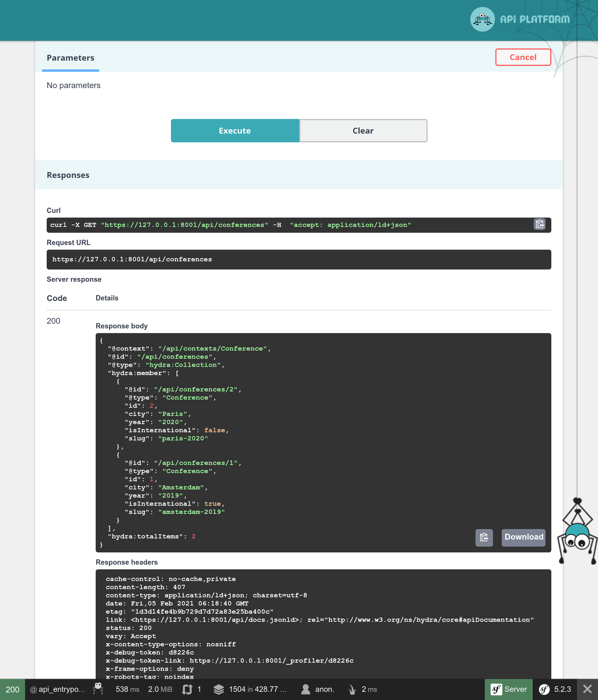The width and height of the screenshot is (598, 700).
Task: Open the 200 status code panel
Action: coord(13,689)
